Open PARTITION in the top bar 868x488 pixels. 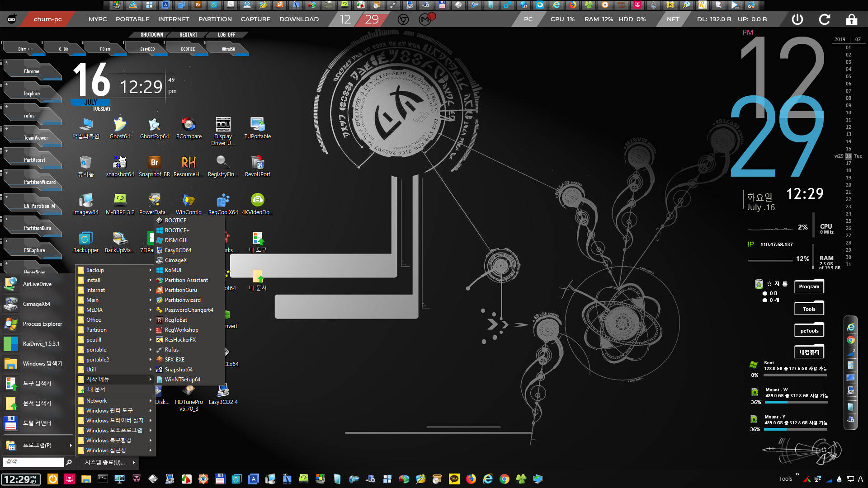(x=215, y=19)
